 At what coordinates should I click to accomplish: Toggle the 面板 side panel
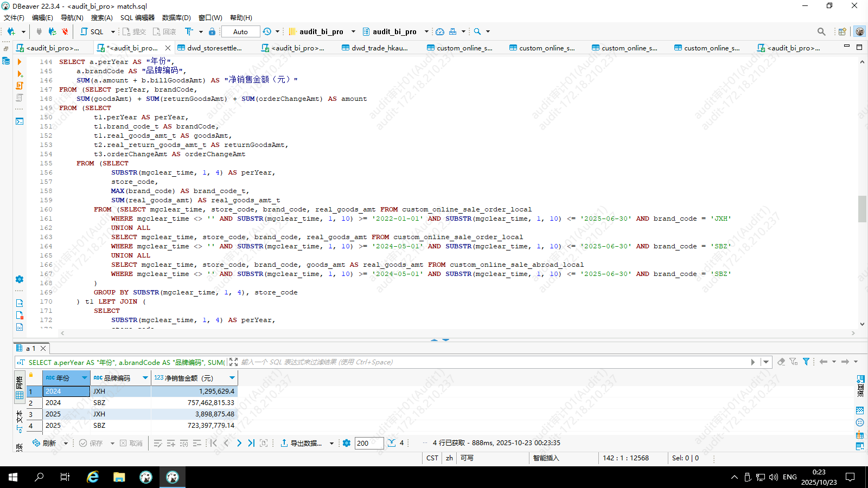tap(860, 385)
